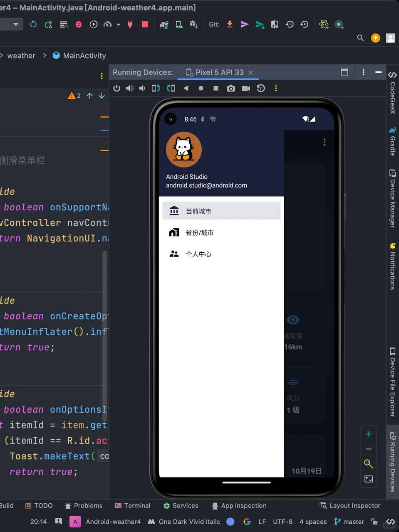Open the Terminal tool window
Viewport: 399px width, 532px height.
point(132,505)
